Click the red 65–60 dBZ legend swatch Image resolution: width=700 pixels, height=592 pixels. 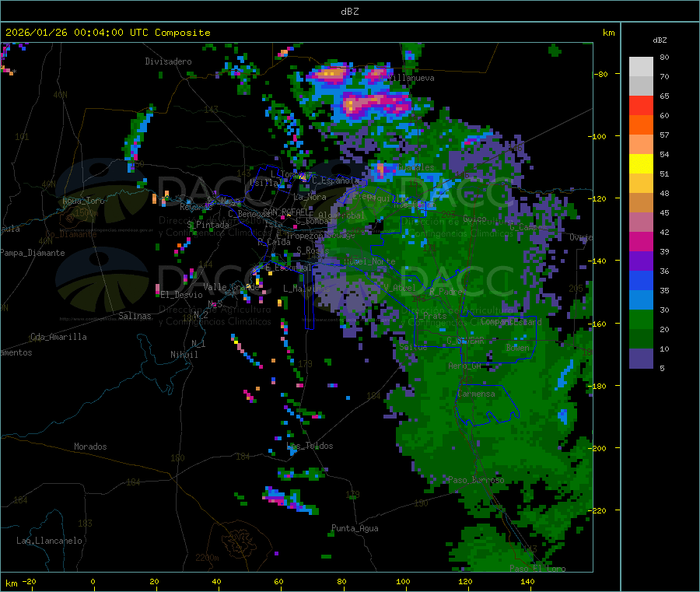coord(641,105)
